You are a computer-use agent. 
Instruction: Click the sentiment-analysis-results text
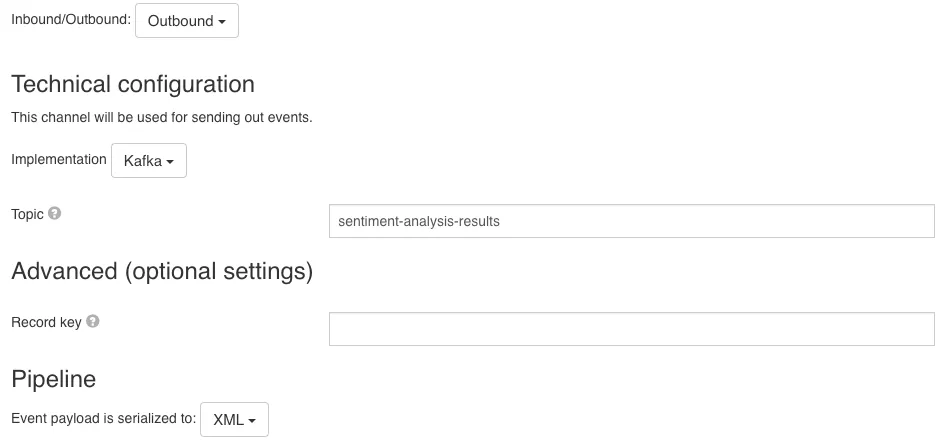tap(419, 221)
